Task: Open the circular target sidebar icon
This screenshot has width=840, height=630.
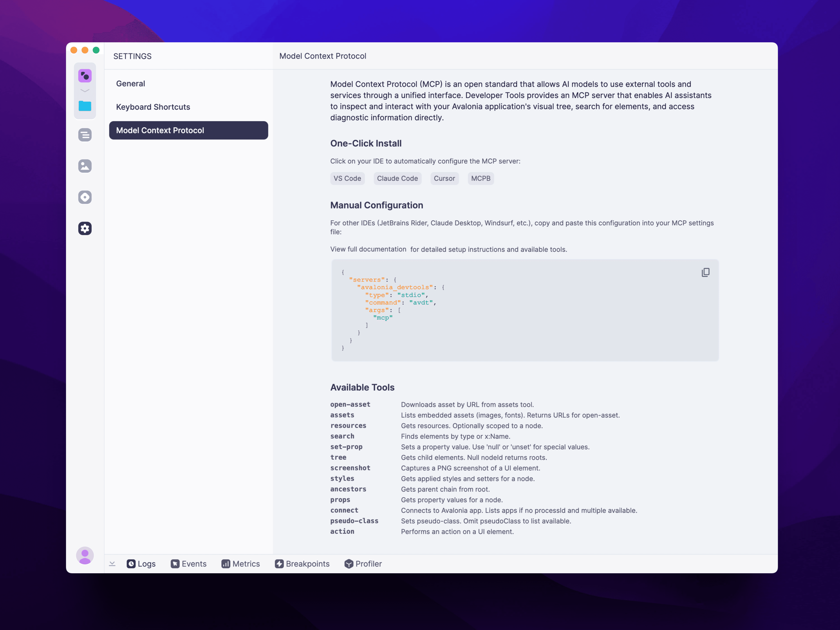Action: pyautogui.click(x=85, y=197)
